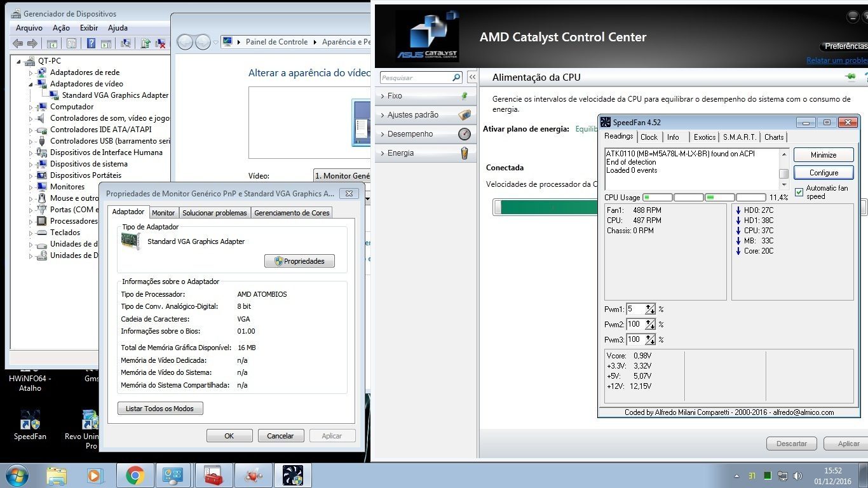Click the help question-mark icon in Device Manager toolbar
This screenshot has height=488, width=868.
point(91,43)
